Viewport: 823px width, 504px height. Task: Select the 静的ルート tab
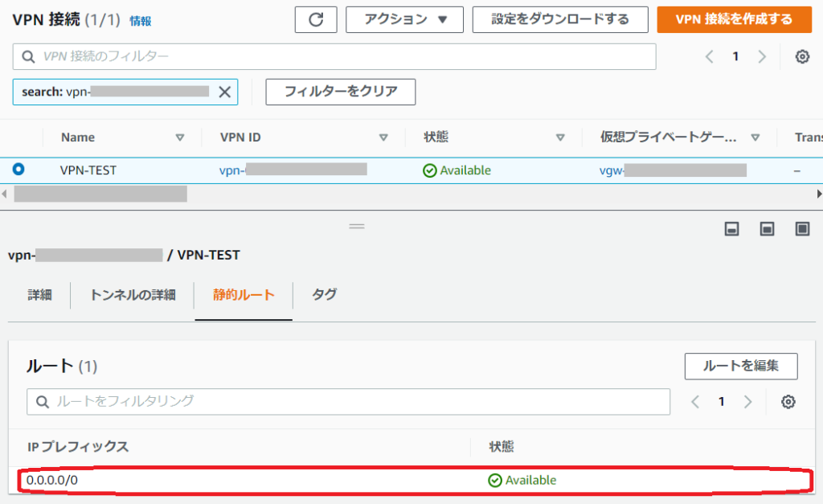pyautogui.click(x=244, y=294)
